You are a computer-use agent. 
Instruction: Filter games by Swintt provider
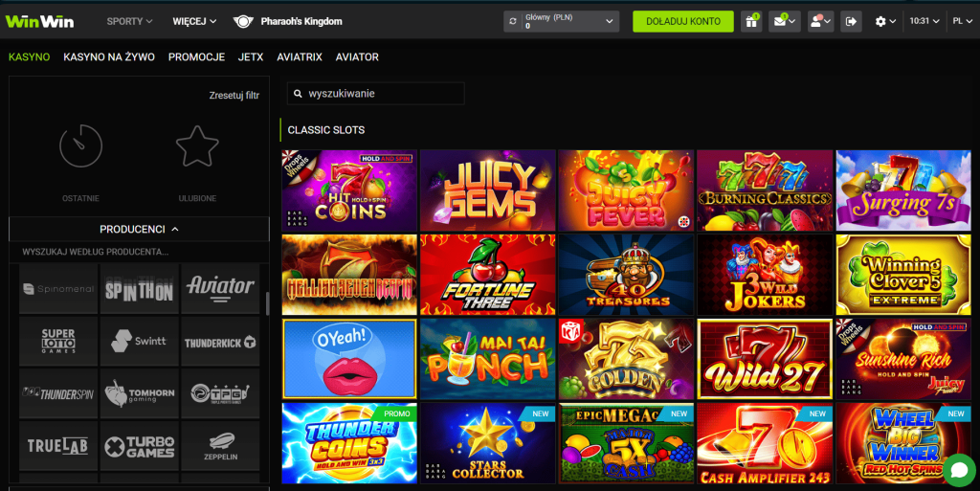(x=139, y=342)
